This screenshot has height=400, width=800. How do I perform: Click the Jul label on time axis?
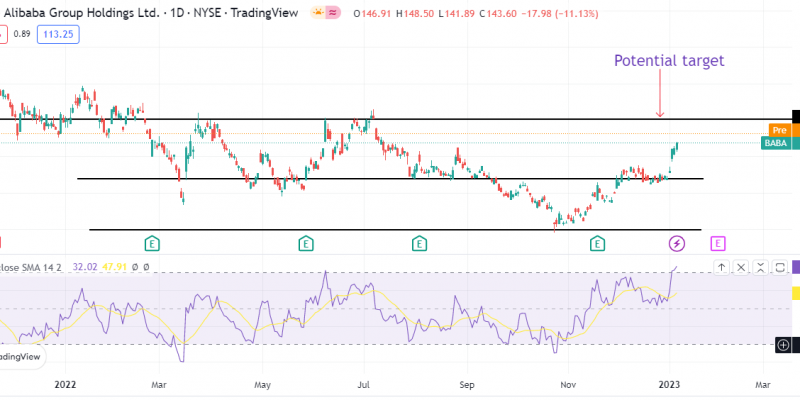click(x=364, y=384)
